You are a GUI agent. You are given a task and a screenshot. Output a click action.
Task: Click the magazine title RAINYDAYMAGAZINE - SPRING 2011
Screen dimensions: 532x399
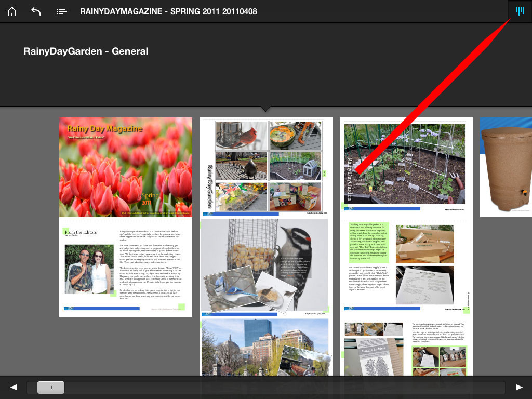[x=168, y=11]
